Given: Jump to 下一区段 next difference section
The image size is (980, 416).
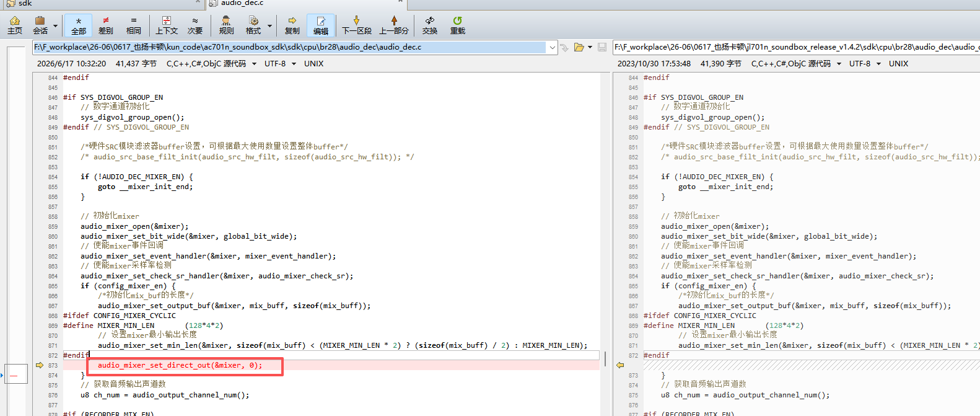Looking at the screenshot, I should pyautogui.click(x=357, y=25).
